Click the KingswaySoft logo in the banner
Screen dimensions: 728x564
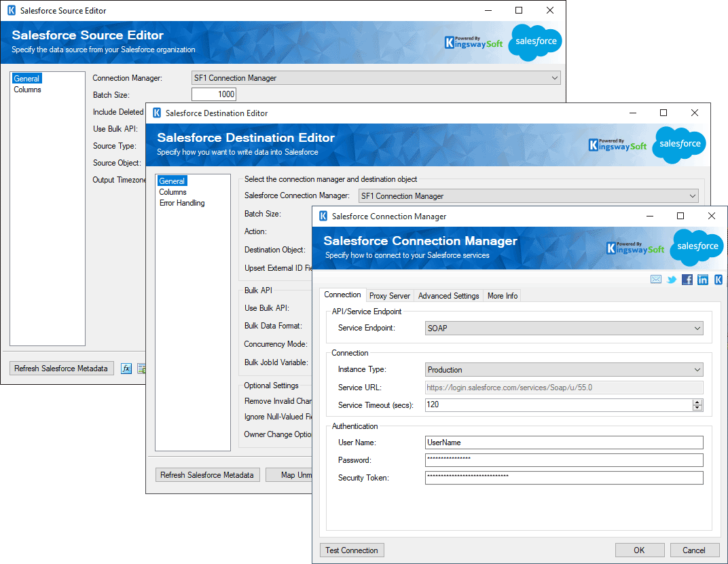point(635,249)
